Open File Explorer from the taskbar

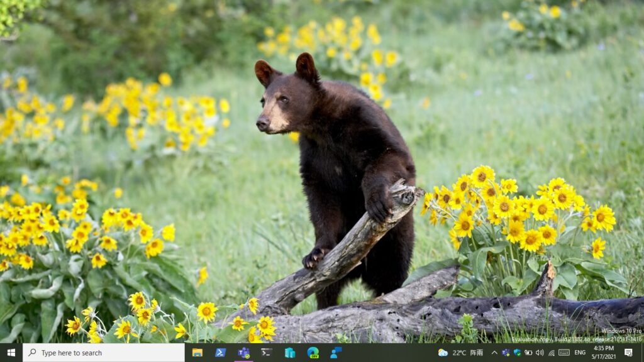point(197,353)
